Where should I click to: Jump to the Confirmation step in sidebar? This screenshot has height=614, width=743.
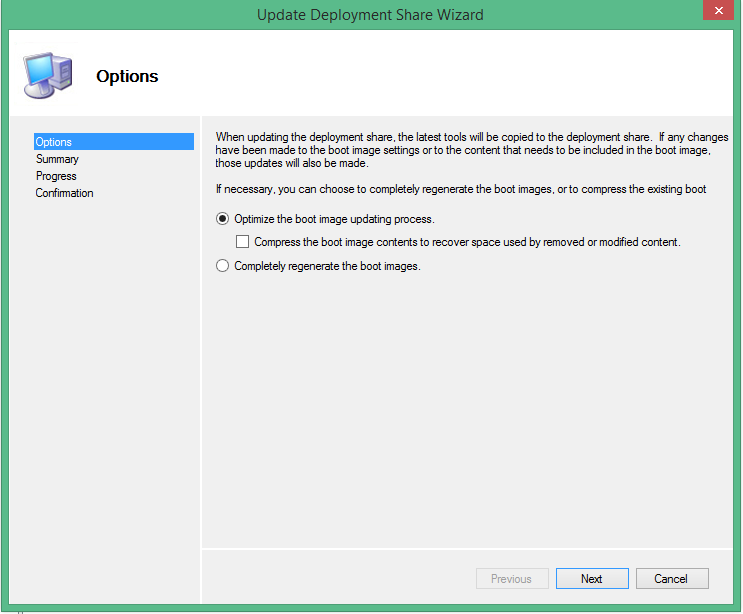(64, 193)
